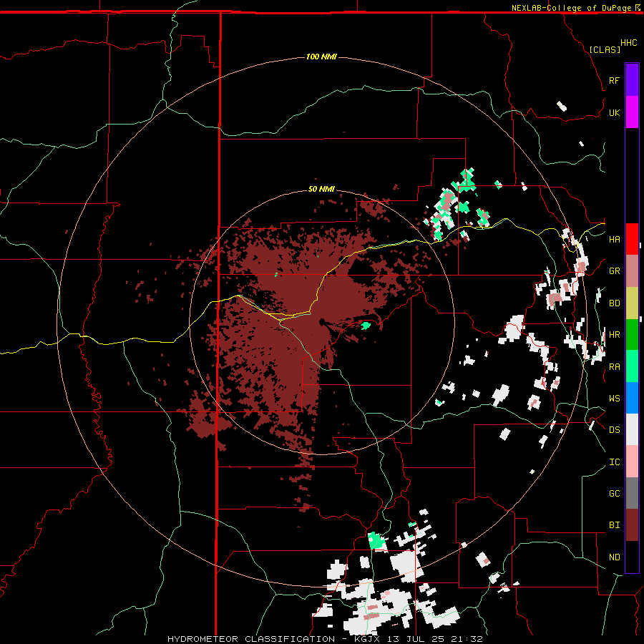
Task: Pick the blue WS legend swatch
Action: [632, 398]
